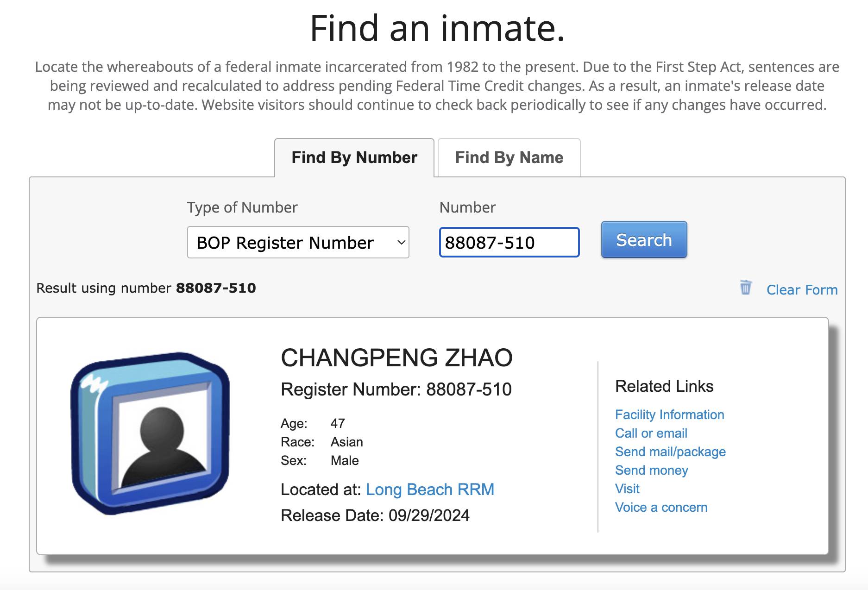Open the Type of Number dropdown
The height and width of the screenshot is (590, 868).
pyautogui.click(x=297, y=242)
